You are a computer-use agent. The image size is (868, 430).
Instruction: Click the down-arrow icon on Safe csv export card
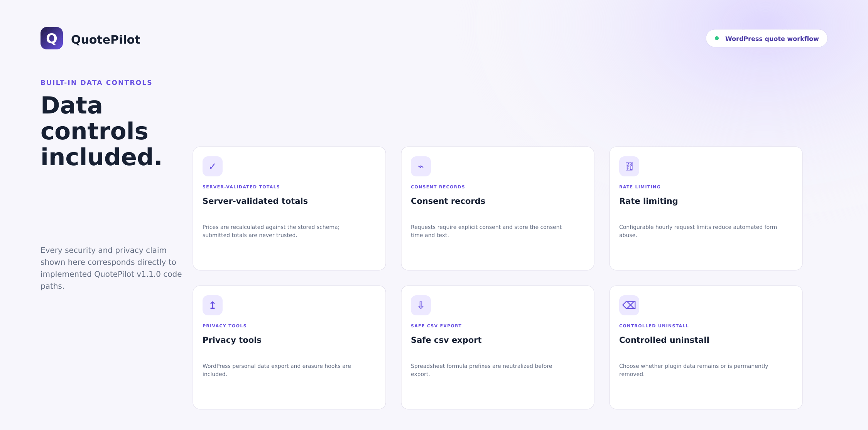tap(421, 305)
